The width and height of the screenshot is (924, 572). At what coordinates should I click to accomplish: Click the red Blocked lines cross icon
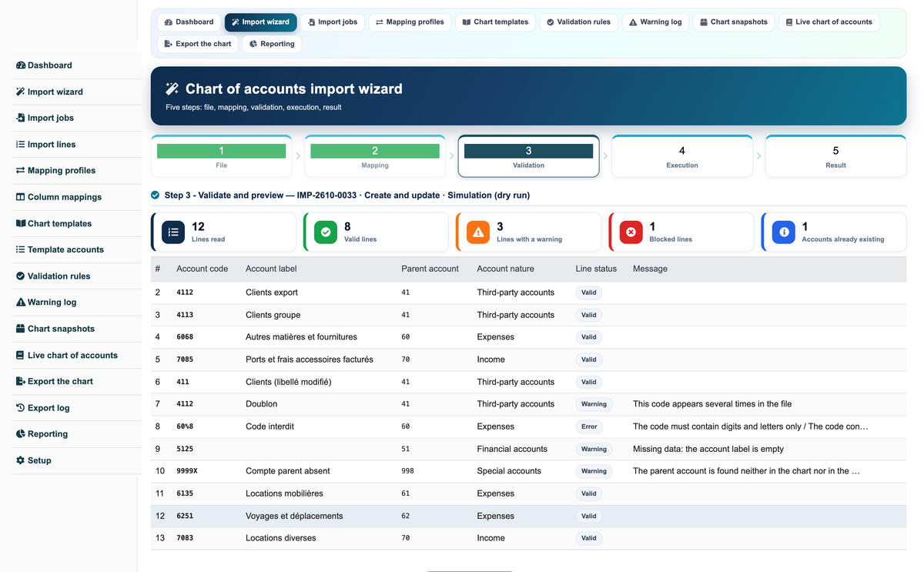(x=631, y=232)
